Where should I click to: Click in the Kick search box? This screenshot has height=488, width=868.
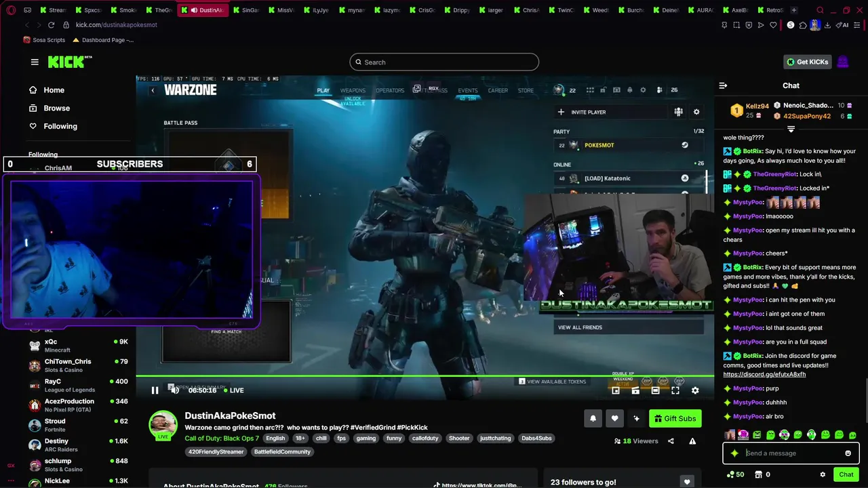pyautogui.click(x=444, y=62)
